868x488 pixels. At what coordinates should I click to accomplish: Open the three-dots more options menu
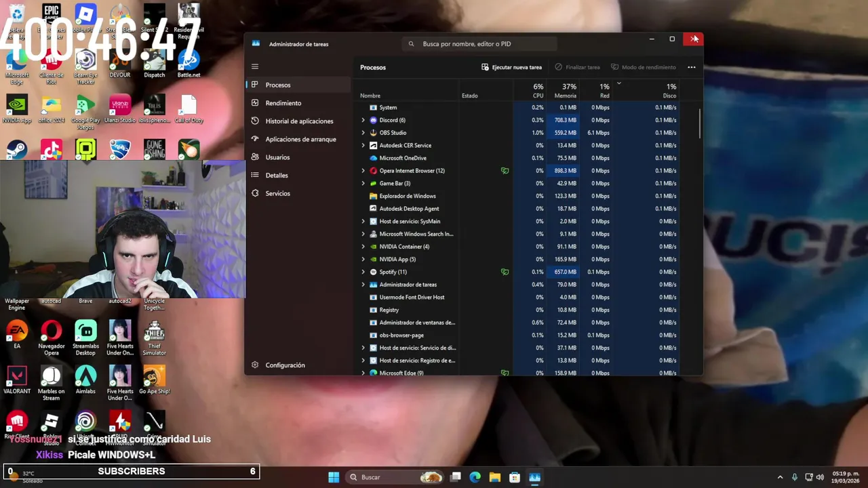tap(691, 67)
